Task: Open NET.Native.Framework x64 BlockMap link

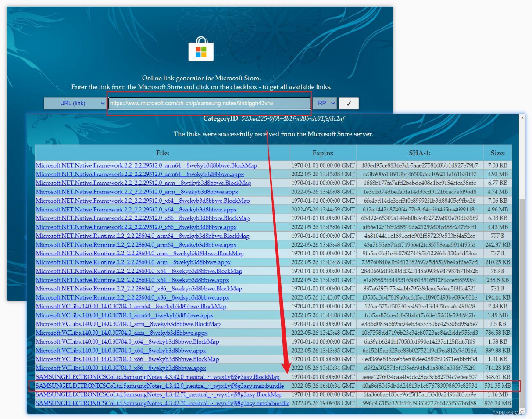Action: point(143,201)
